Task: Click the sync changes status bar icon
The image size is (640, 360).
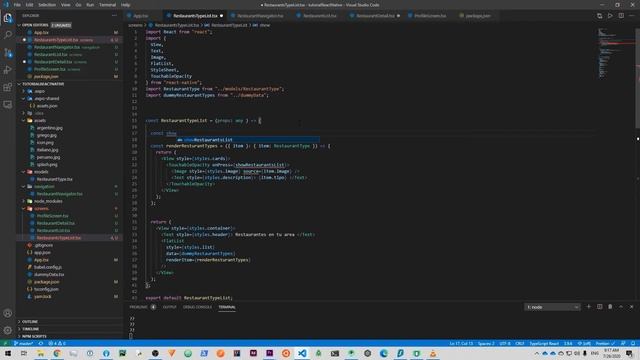Action: 41,343
